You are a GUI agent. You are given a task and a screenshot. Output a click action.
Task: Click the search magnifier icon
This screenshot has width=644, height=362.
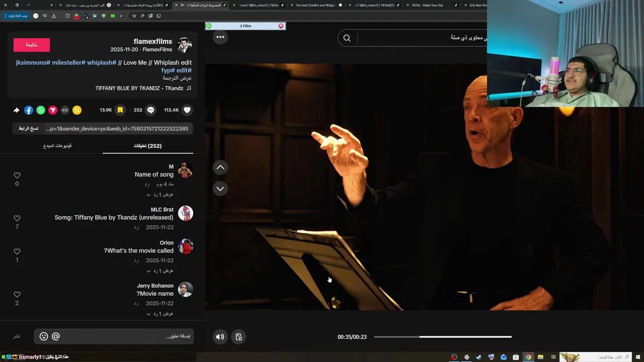click(347, 38)
